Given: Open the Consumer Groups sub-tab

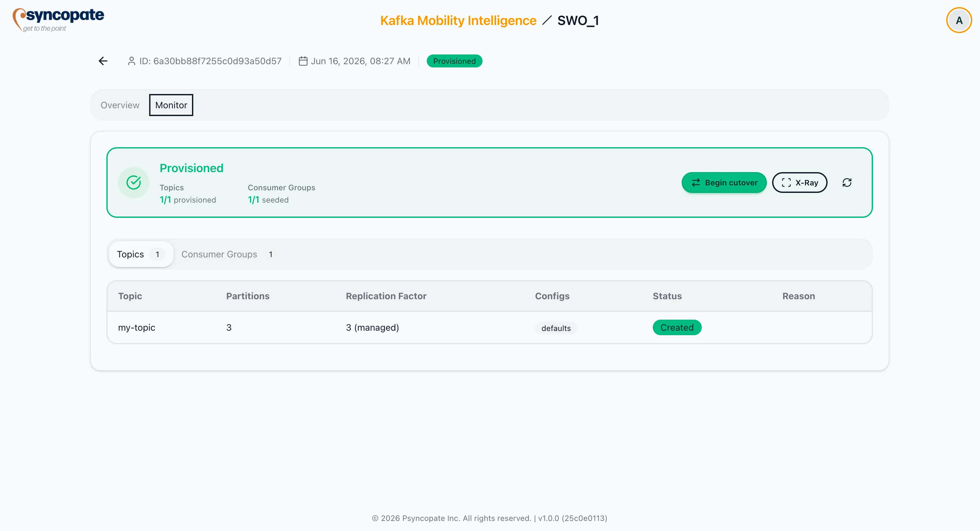Looking at the screenshot, I should (x=227, y=254).
